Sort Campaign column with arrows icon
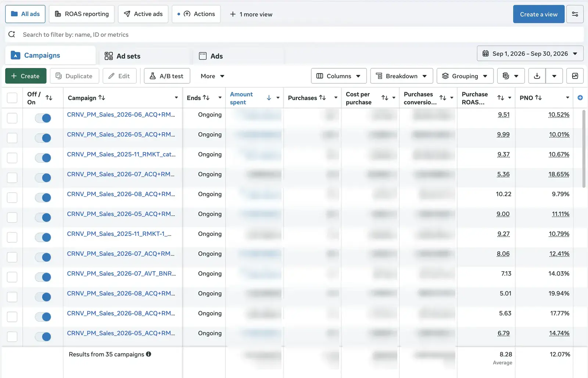 coord(102,98)
